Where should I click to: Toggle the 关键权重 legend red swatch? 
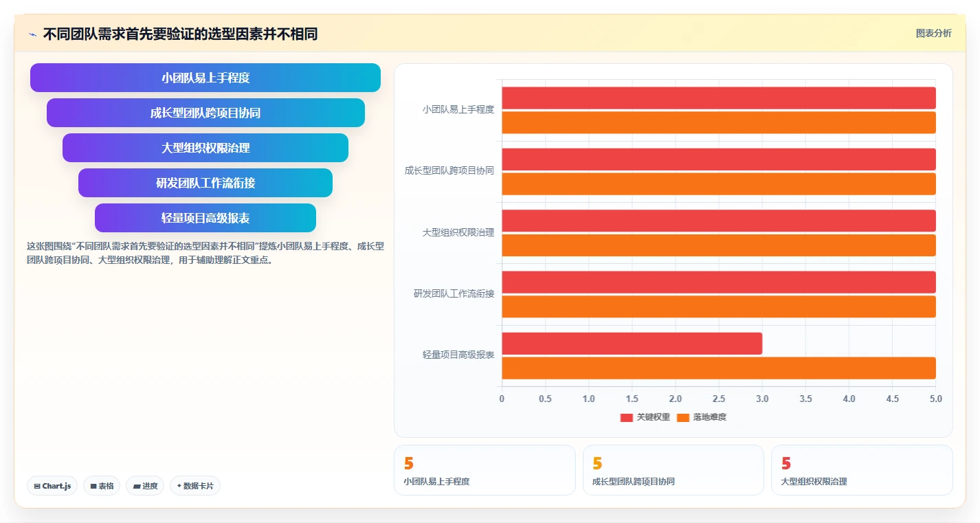[x=626, y=417]
